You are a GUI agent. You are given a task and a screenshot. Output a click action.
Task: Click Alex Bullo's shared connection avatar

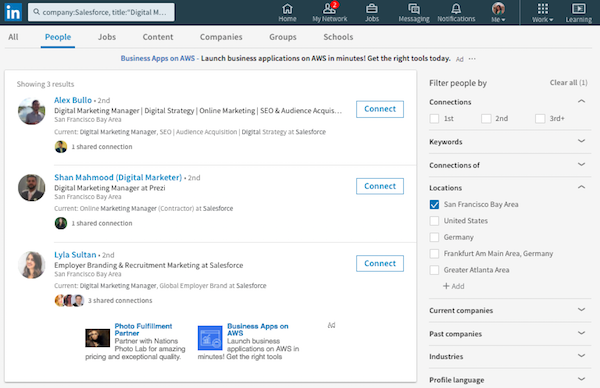click(61, 147)
